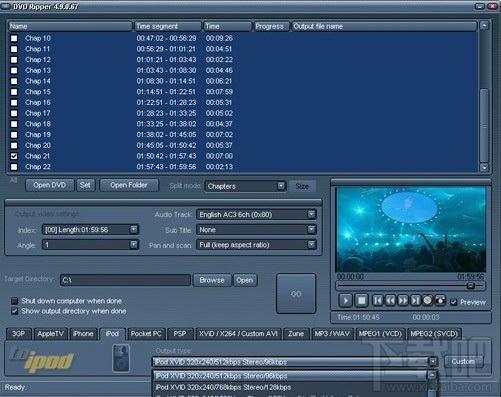501x397 pixels.
Task: Check the Chap 10 checkbox
Action: click(14, 38)
